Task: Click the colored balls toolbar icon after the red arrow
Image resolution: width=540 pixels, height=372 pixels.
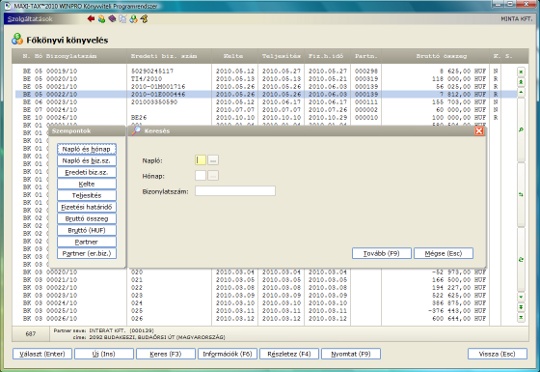Action: click(101, 19)
